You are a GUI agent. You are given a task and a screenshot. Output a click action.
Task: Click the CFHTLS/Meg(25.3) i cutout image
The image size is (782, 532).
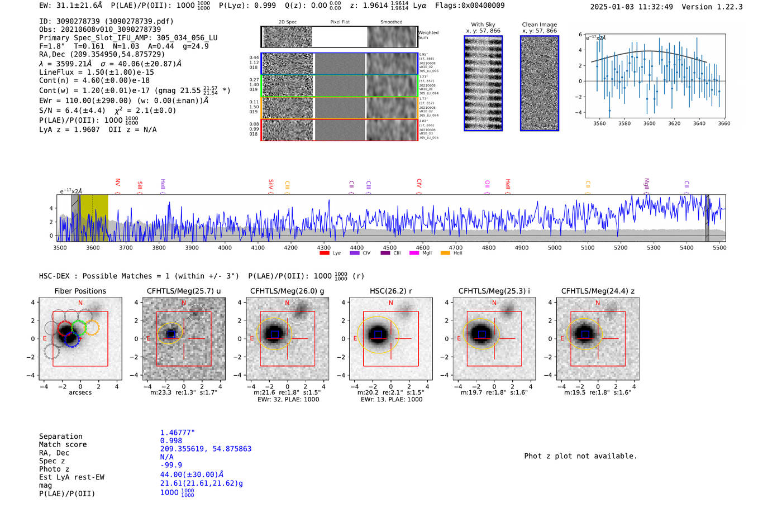pyautogui.click(x=494, y=339)
